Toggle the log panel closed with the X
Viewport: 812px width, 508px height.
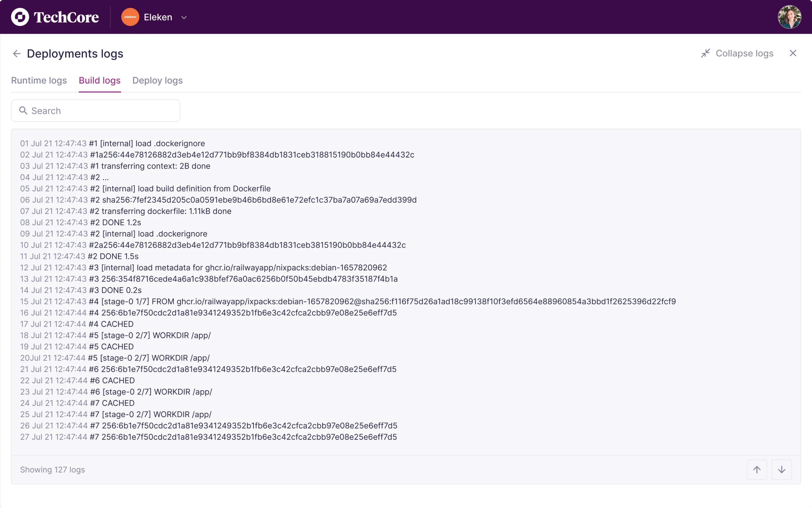[793, 53]
